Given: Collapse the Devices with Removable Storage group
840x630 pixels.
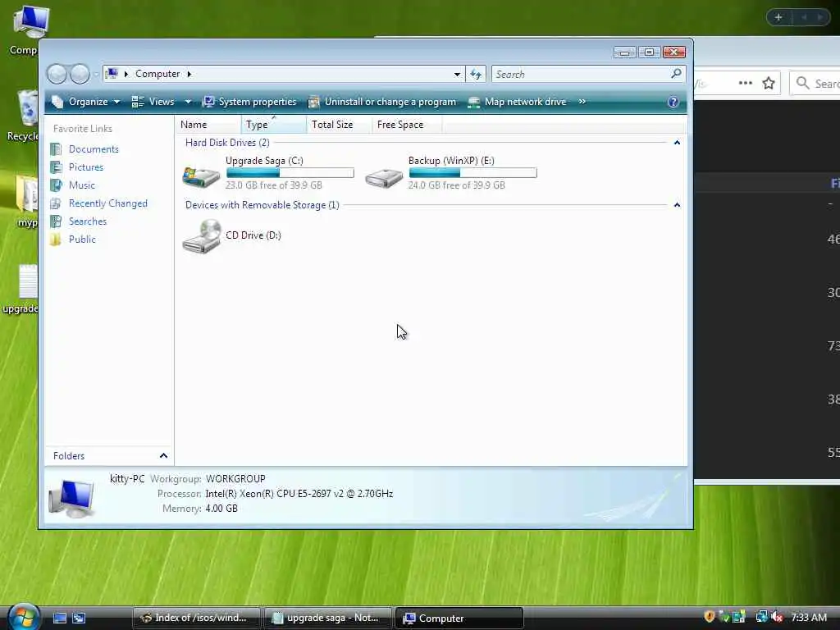Looking at the screenshot, I should [677, 204].
